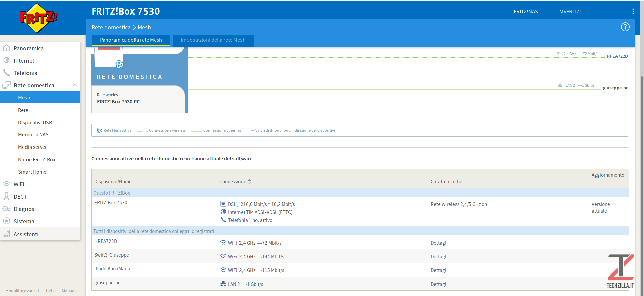
Task: Click the Versione attuale status text
Action: click(x=600, y=207)
